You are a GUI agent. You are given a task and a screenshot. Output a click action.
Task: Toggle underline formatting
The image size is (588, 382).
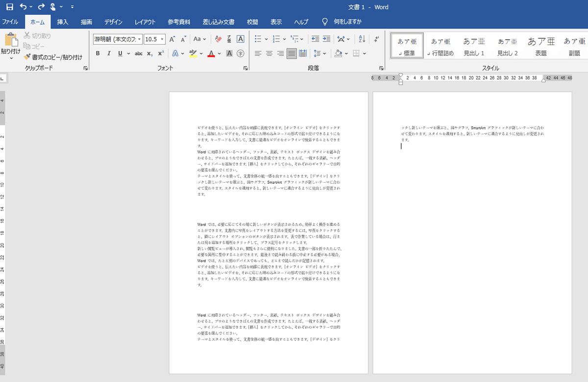tap(121, 52)
